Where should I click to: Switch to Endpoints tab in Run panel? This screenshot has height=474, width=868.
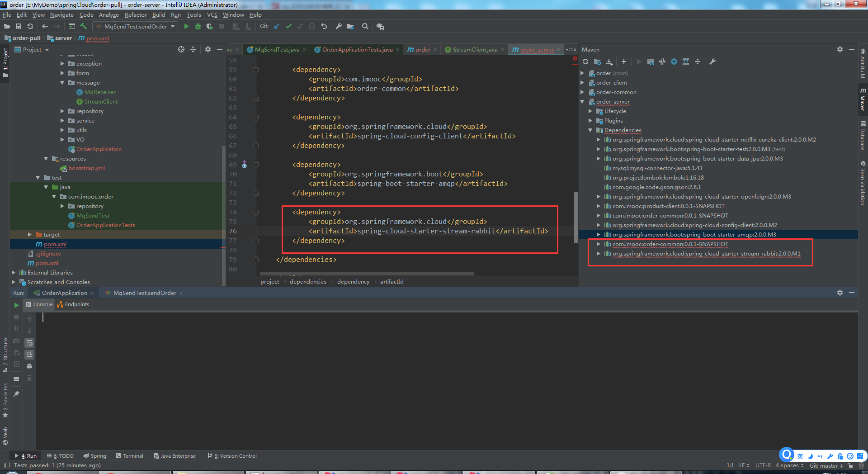(x=73, y=305)
